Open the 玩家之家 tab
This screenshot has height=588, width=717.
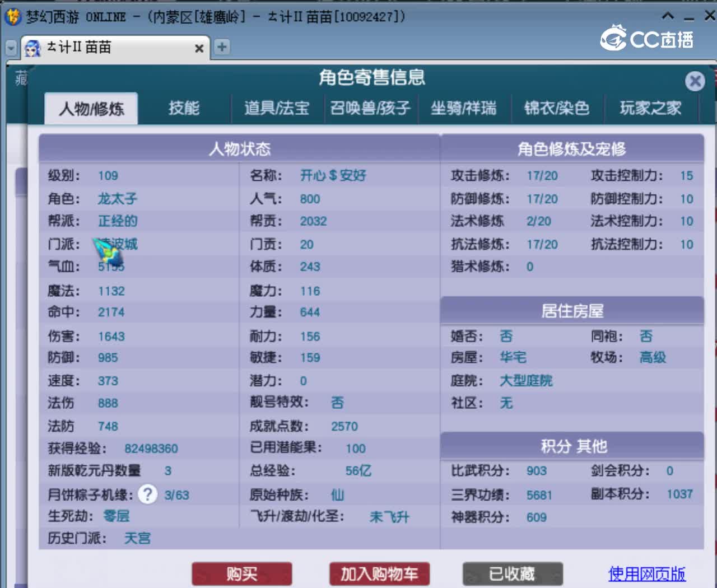[x=650, y=108]
